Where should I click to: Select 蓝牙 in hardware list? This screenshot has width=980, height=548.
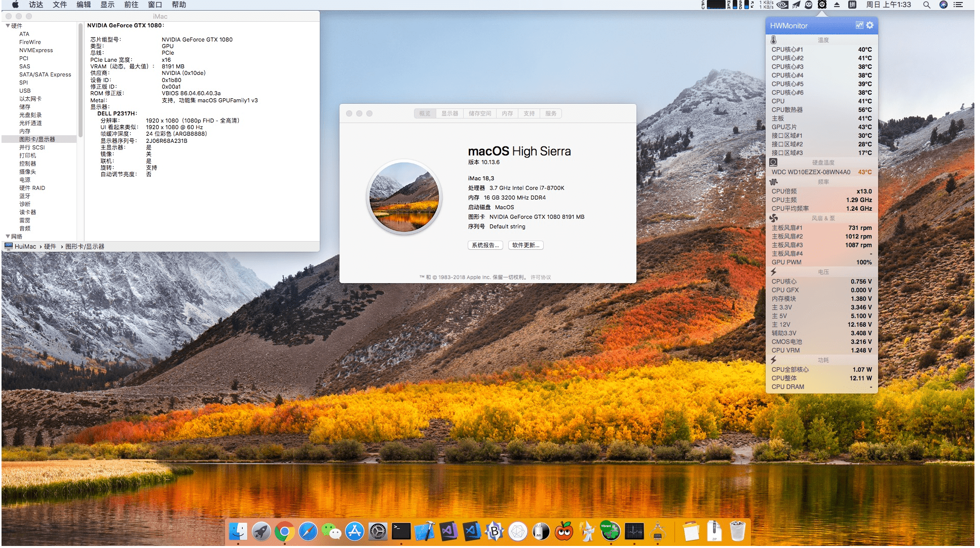[25, 196]
